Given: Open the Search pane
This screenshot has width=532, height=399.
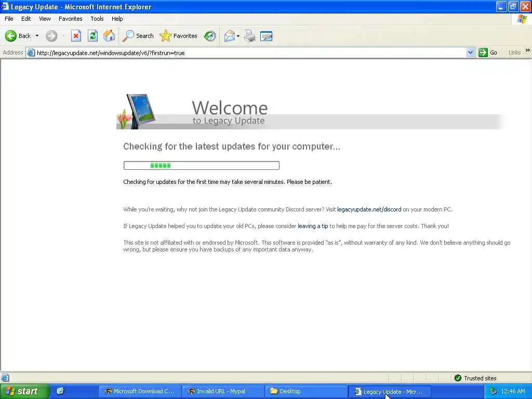Looking at the screenshot, I should [x=138, y=36].
